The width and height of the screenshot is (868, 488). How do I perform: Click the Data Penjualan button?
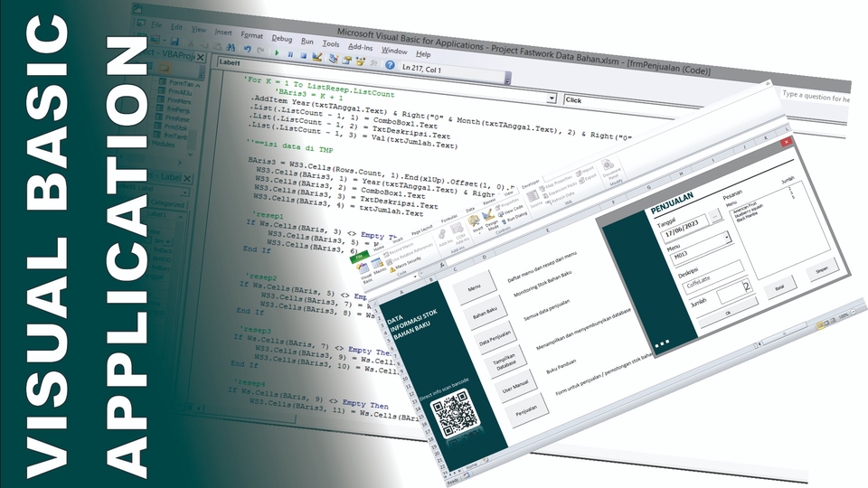click(x=495, y=339)
